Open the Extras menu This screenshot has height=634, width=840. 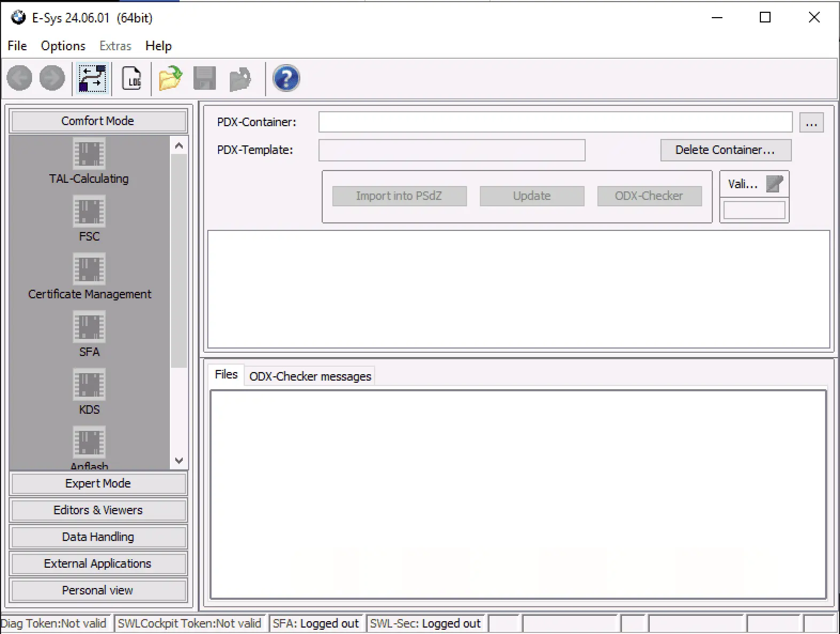115,46
